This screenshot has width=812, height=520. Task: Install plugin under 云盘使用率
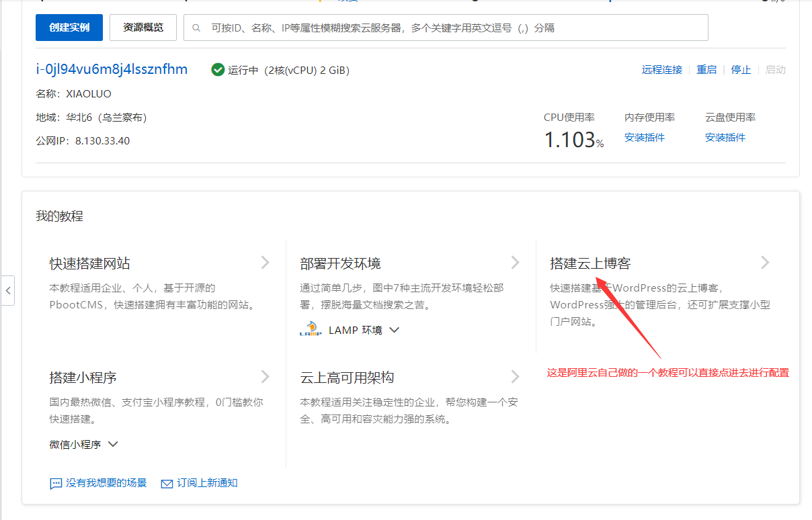click(725, 138)
